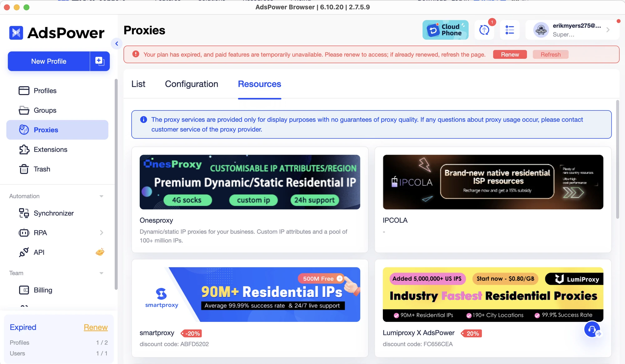The width and height of the screenshot is (625, 364).
Task: Open the Profiles sidebar icon
Action: 24,91
